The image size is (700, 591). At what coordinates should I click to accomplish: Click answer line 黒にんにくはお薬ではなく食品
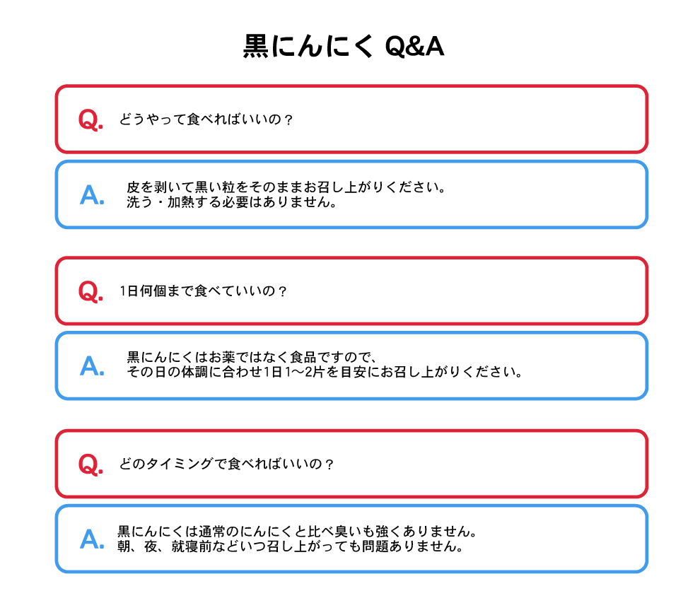(x=252, y=357)
